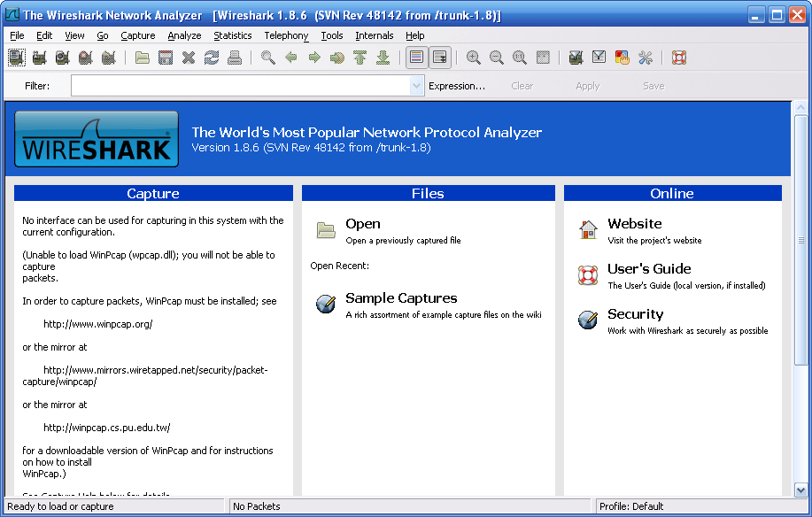Screen dimensions: 812x517
Task: Open the User's Guide link
Action: pyautogui.click(x=649, y=269)
